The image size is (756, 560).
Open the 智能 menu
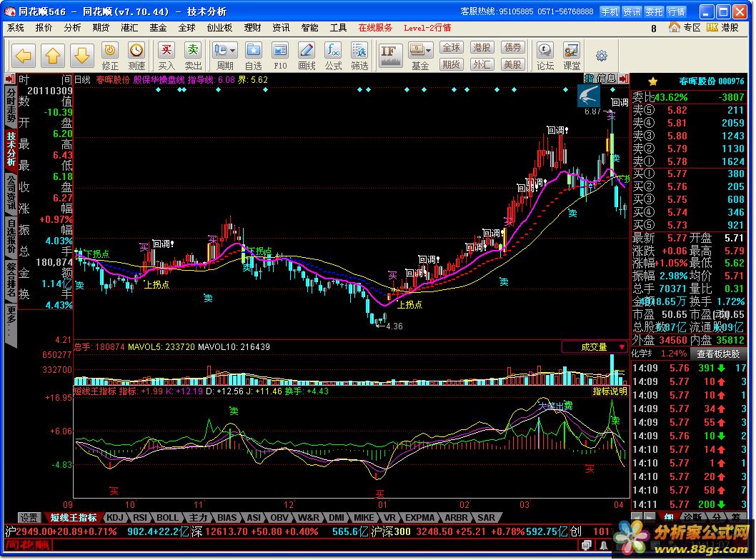pos(309,28)
